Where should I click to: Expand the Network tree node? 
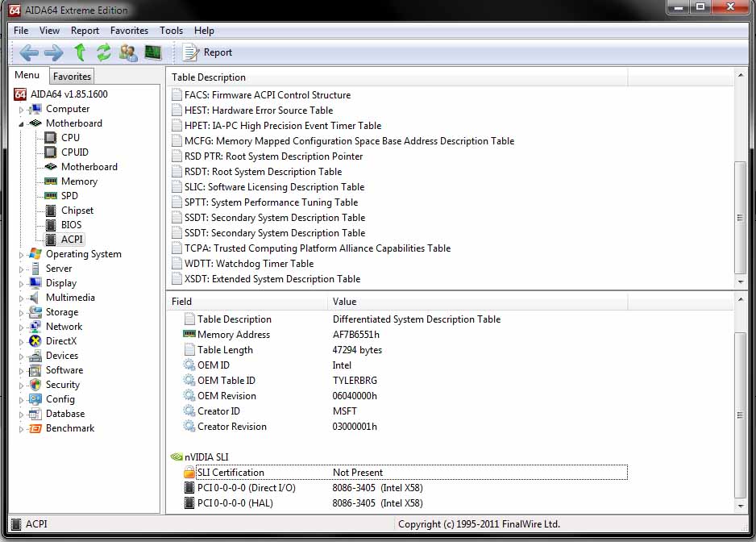[21, 327]
